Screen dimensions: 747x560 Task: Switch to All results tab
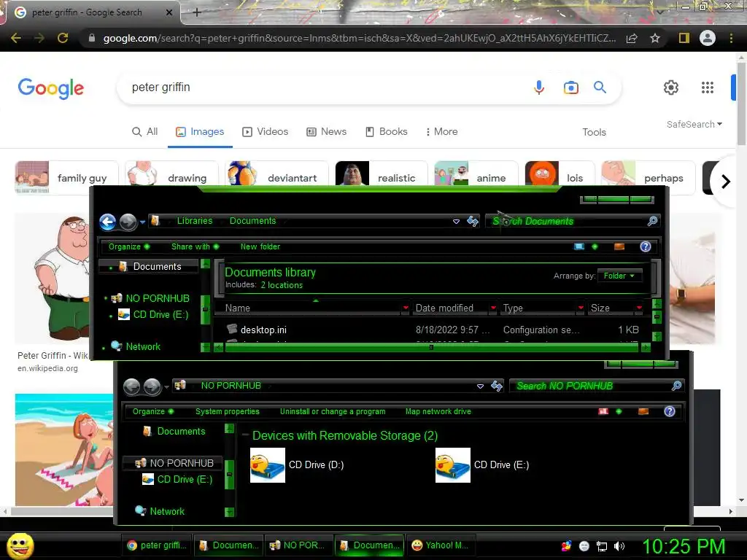pos(145,131)
